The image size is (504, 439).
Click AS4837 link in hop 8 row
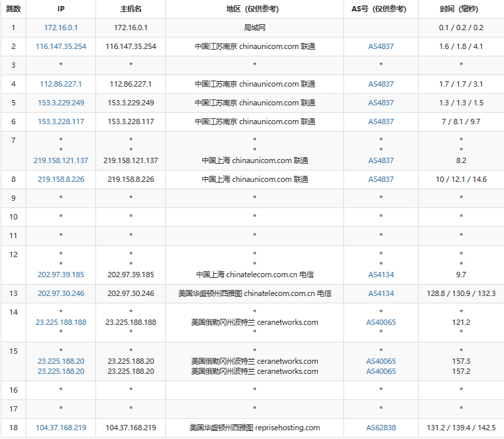[x=381, y=179]
